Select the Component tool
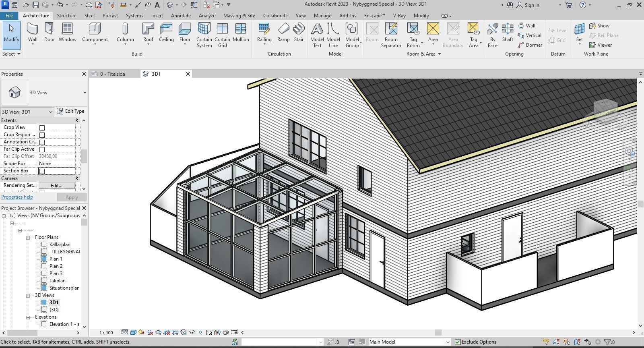 95,33
